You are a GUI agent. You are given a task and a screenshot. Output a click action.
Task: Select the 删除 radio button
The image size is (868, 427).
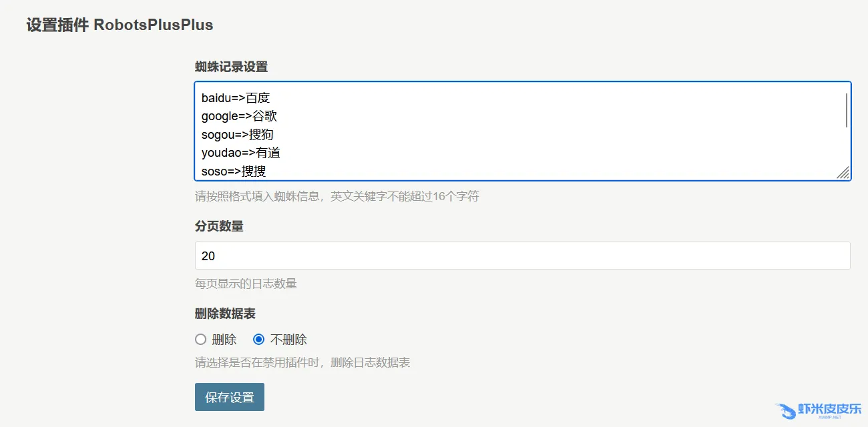(200, 340)
